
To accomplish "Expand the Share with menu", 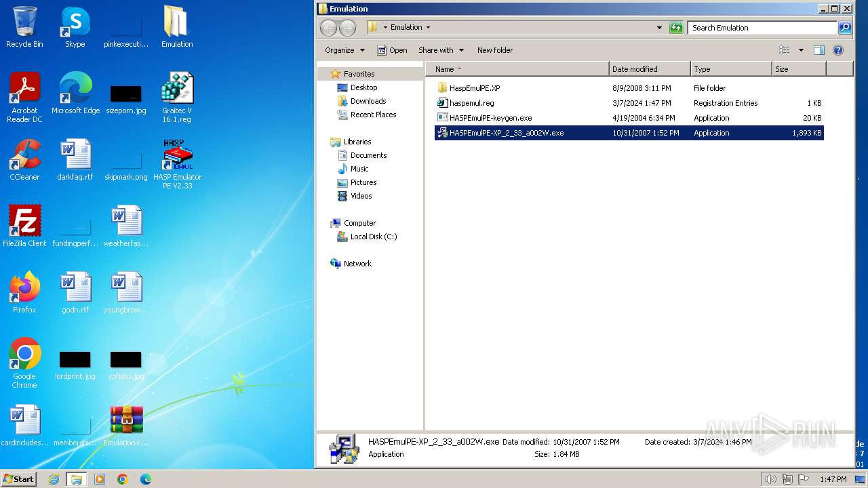I will 441,50.
